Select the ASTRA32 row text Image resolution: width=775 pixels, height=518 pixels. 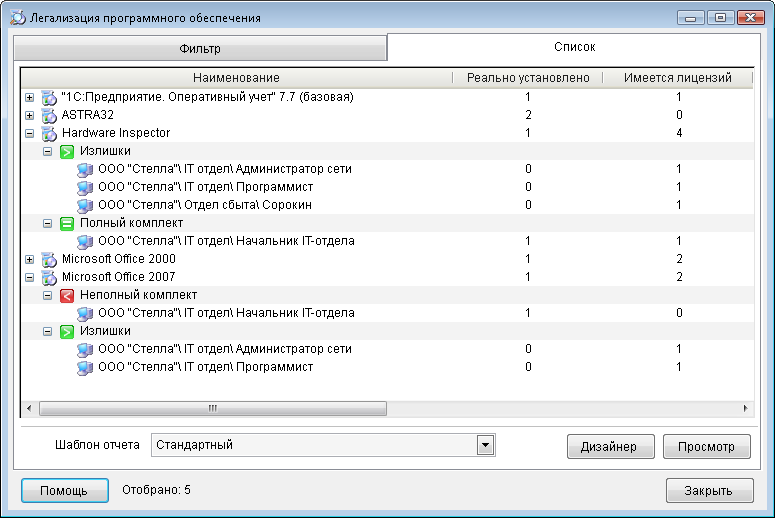[87, 115]
